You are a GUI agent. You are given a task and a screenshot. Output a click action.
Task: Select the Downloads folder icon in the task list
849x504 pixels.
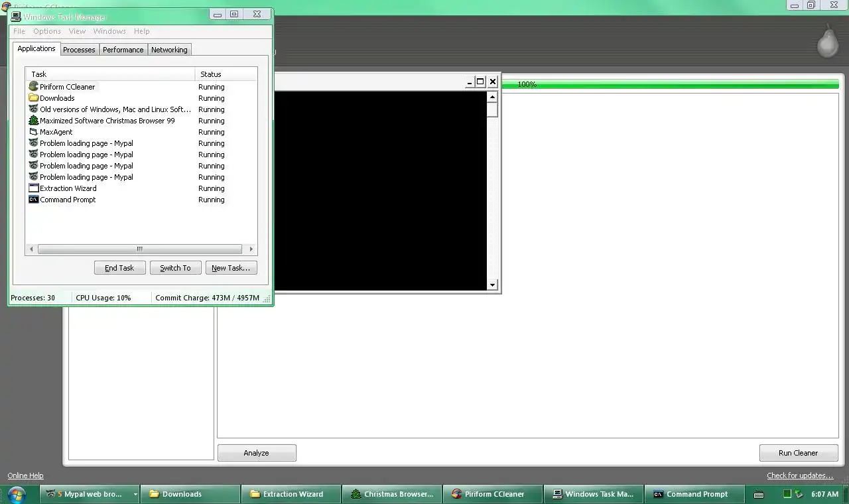(33, 98)
